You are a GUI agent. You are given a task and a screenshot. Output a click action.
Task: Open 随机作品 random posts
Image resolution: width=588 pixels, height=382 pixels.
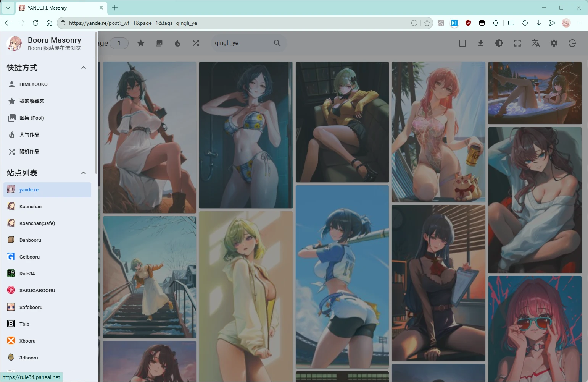coord(47,152)
